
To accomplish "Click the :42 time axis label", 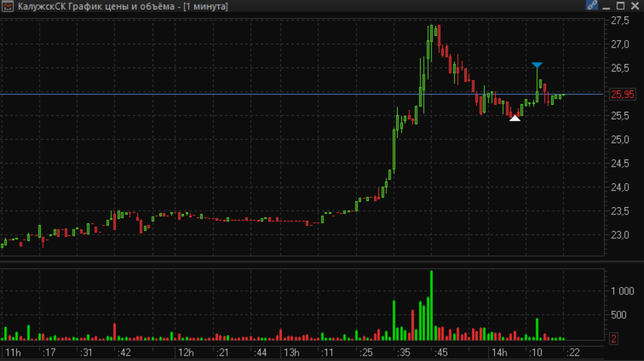I will coord(123,352).
